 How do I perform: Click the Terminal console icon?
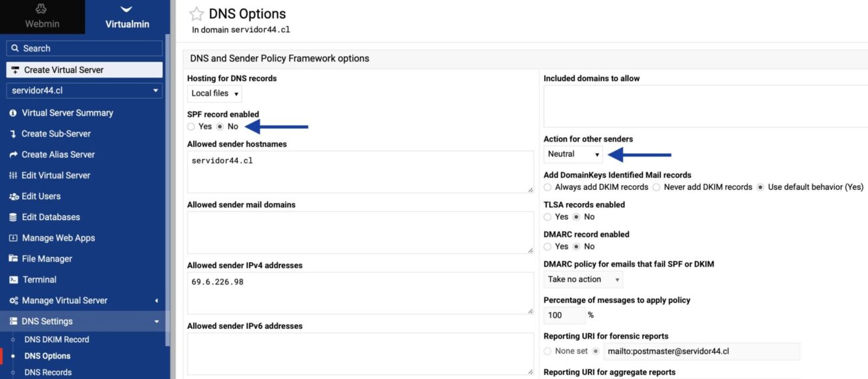13,279
